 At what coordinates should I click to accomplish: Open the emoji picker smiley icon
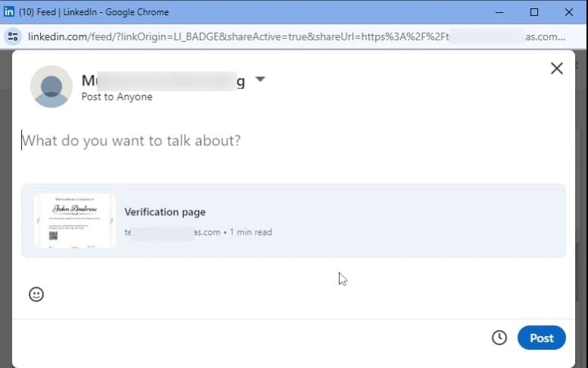coord(36,294)
